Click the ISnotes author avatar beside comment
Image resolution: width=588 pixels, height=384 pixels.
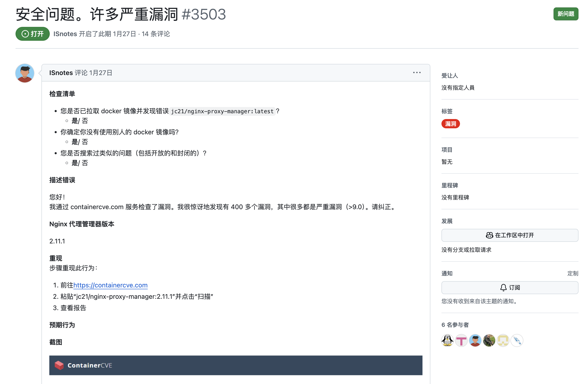25,73
